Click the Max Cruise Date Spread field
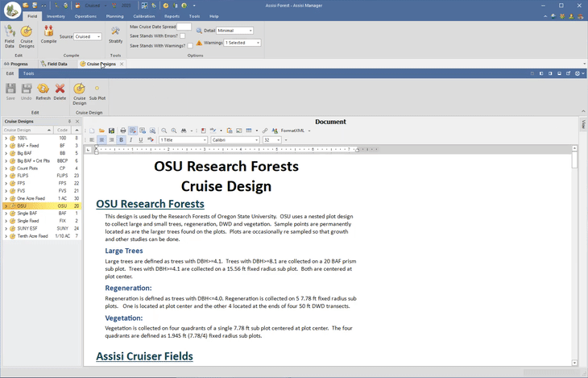588x378 pixels. coord(184,27)
